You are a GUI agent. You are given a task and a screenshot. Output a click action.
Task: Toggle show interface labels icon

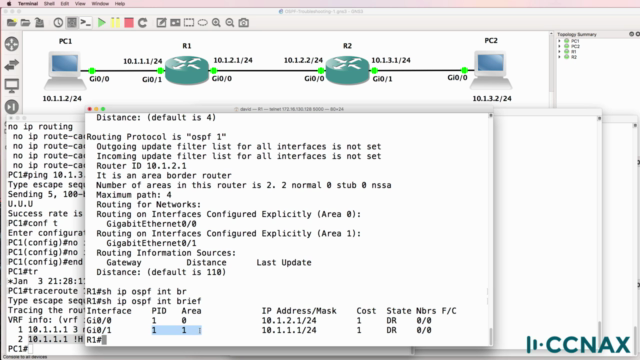[x=72, y=23]
